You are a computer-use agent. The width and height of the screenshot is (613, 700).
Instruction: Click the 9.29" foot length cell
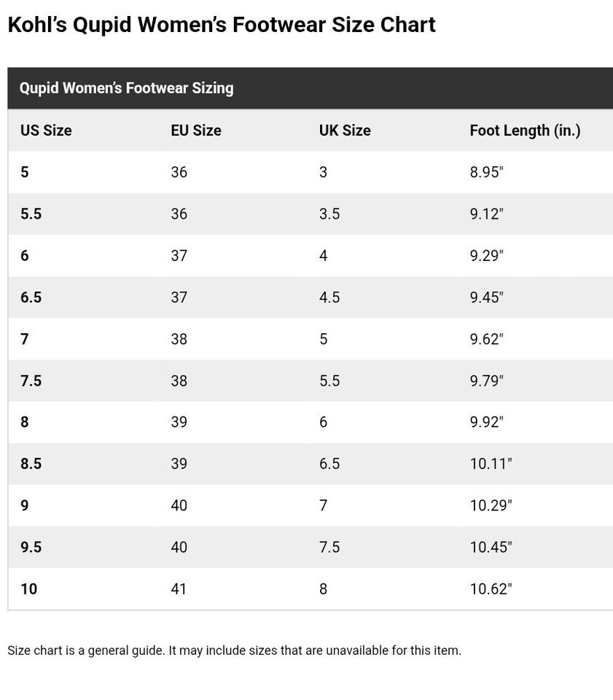pos(486,255)
